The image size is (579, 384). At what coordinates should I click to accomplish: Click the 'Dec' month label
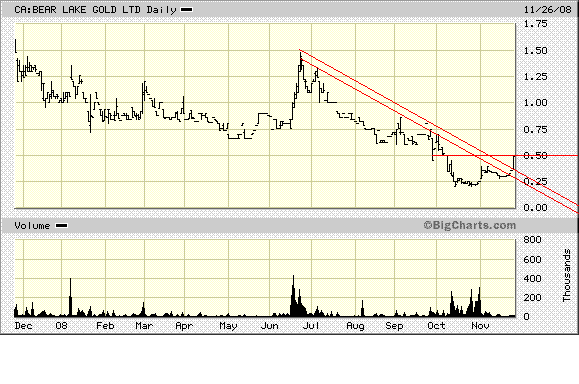click(x=23, y=326)
